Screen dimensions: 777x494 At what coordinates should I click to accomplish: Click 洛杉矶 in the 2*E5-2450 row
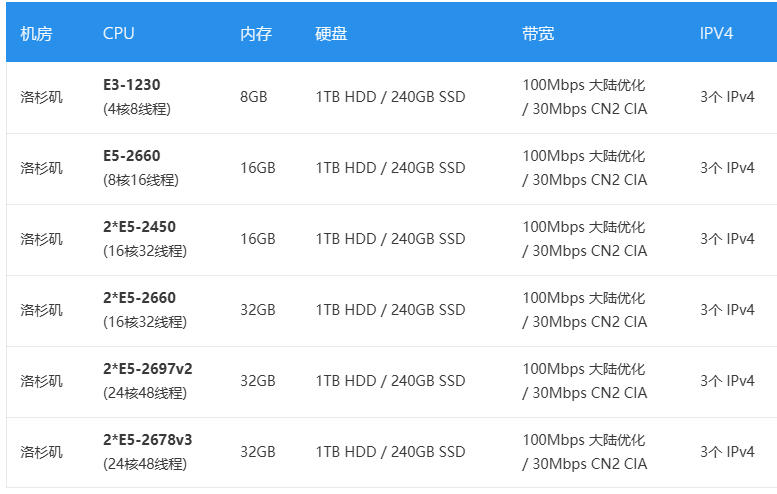pyautogui.click(x=42, y=239)
